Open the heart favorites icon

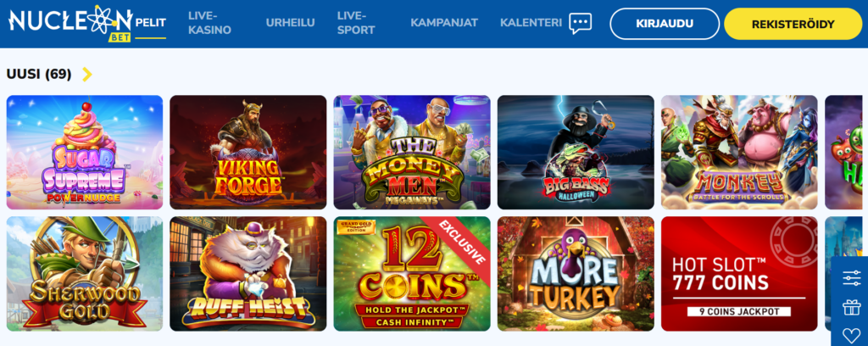pos(851,336)
